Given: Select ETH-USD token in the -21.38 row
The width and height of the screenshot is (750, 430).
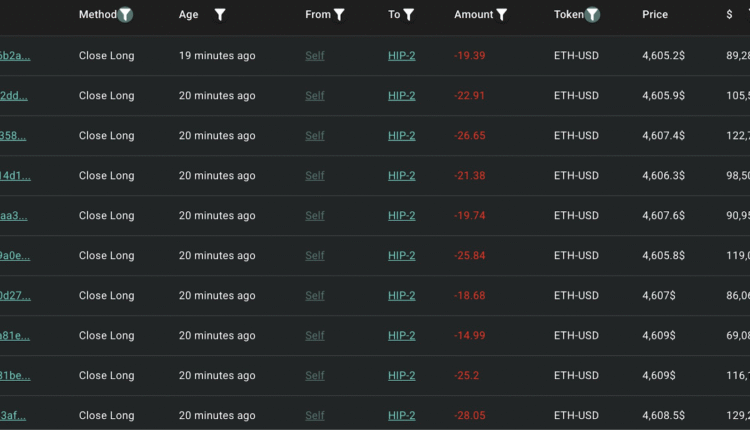Looking at the screenshot, I should point(576,176).
